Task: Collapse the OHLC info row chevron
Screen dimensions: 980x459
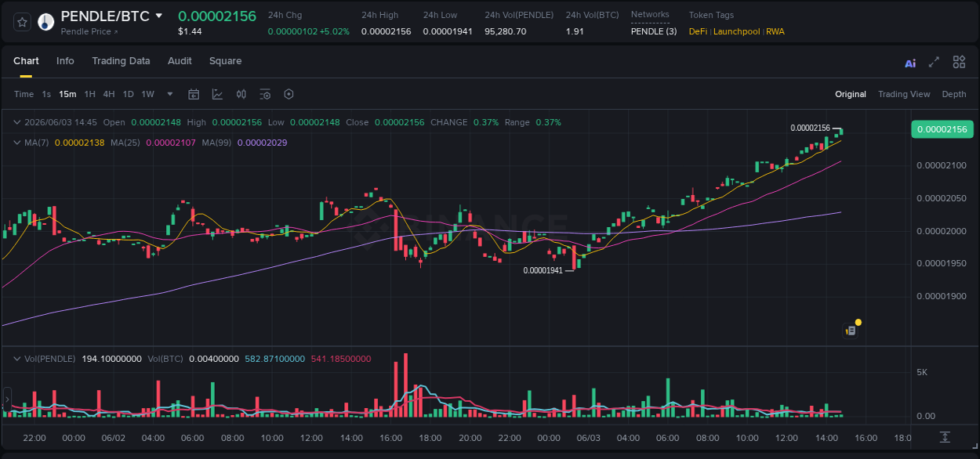Action: pyautogui.click(x=18, y=122)
